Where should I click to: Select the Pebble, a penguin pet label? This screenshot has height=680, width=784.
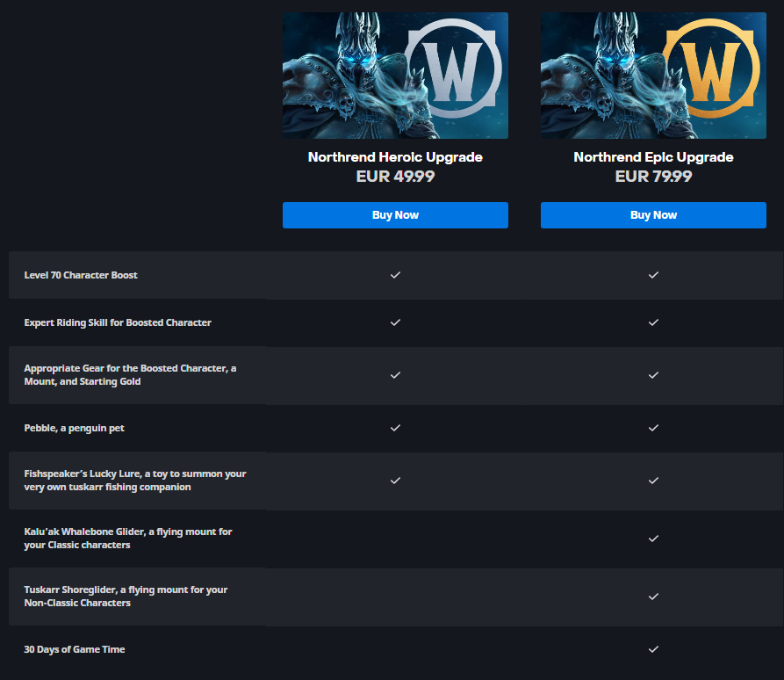74,429
